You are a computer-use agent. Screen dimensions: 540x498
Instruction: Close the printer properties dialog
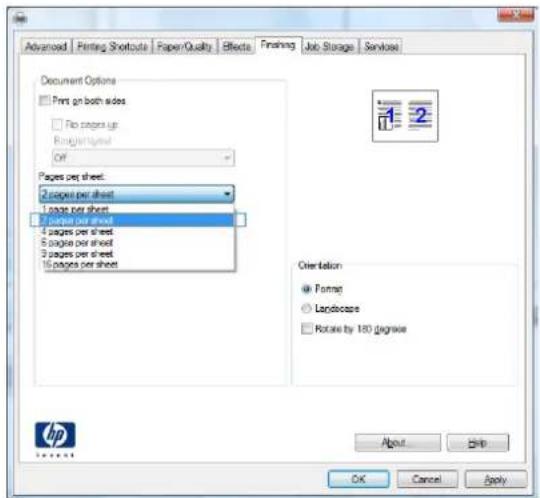515,14
